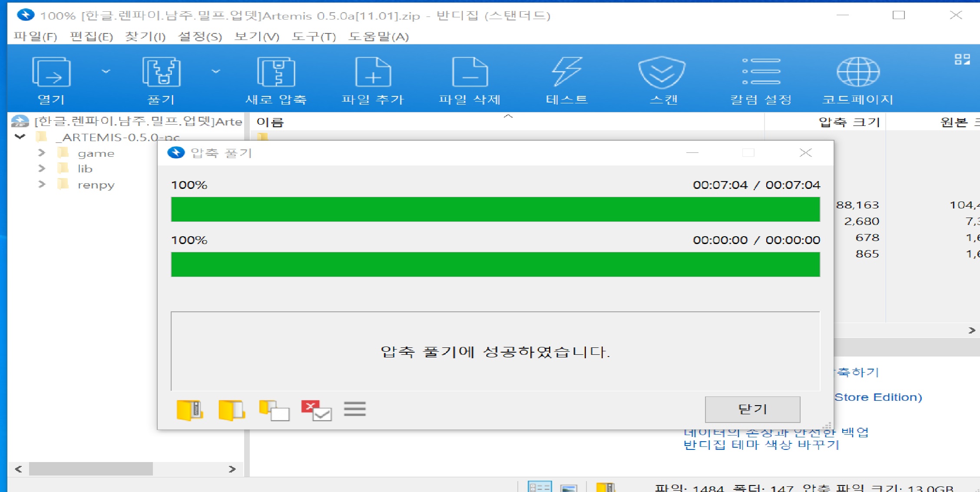The image size is (980, 492).
Task: Click the toolbar grid layout icon
Action: [x=962, y=59]
